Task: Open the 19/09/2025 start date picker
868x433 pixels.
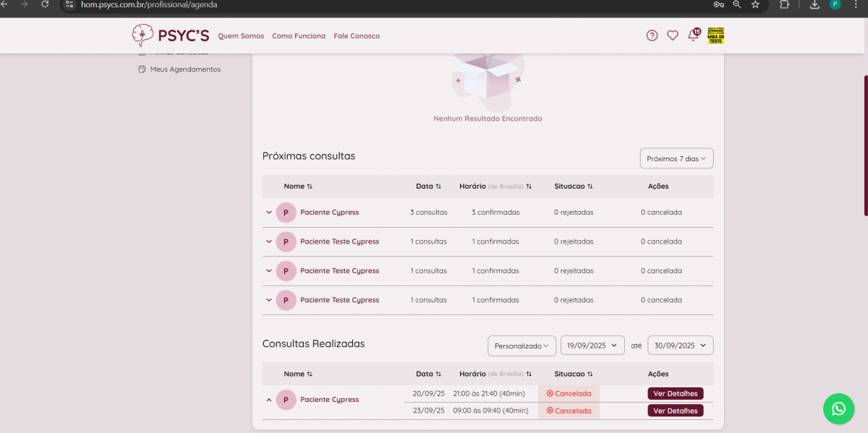Action: 592,346
